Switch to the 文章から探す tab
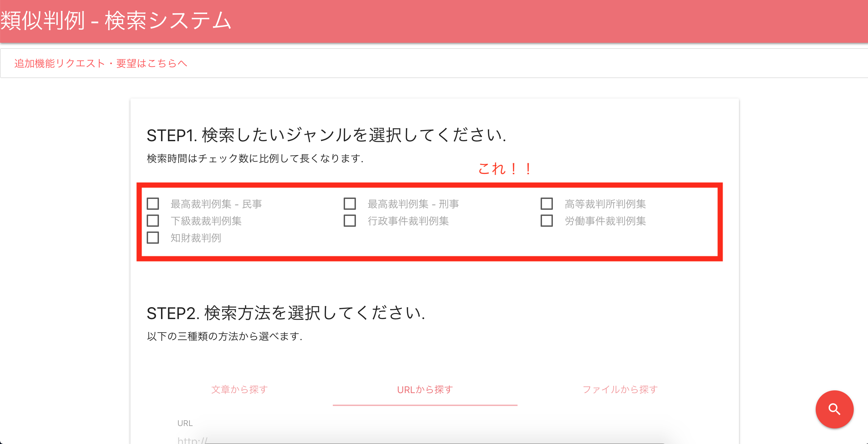Image resolution: width=868 pixels, height=444 pixels. [x=240, y=390]
